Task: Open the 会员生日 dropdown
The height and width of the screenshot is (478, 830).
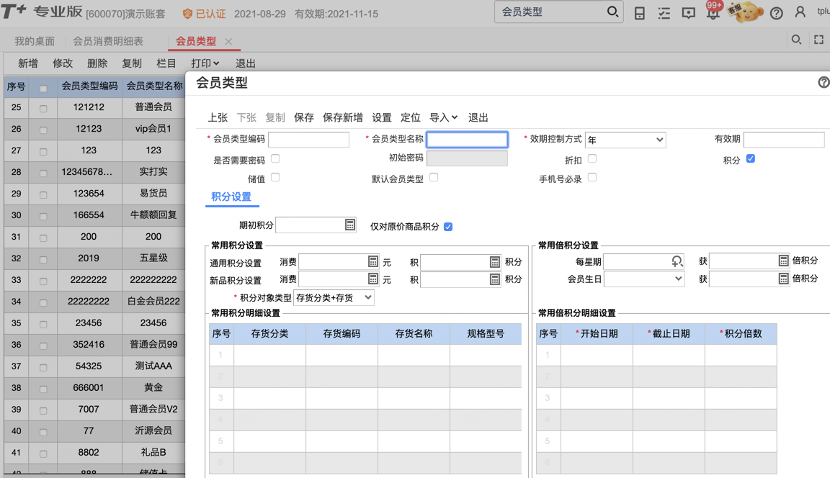Action: (x=644, y=278)
